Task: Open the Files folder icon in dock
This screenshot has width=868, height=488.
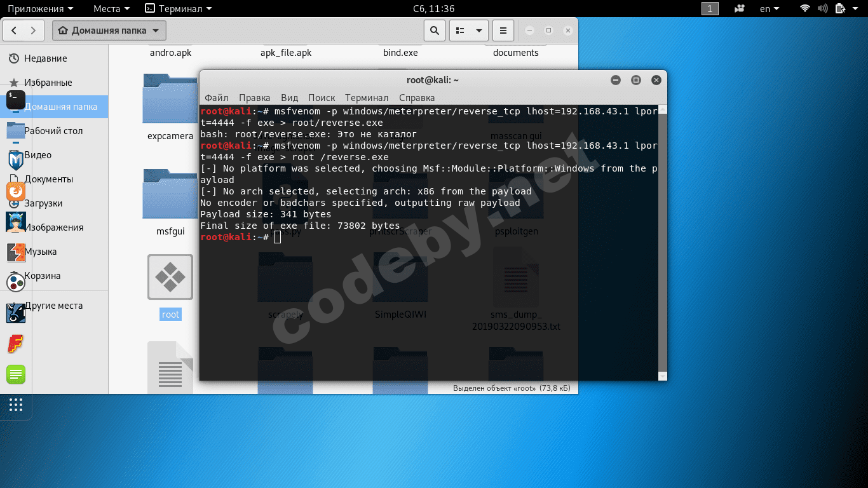Action: pos(16,130)
